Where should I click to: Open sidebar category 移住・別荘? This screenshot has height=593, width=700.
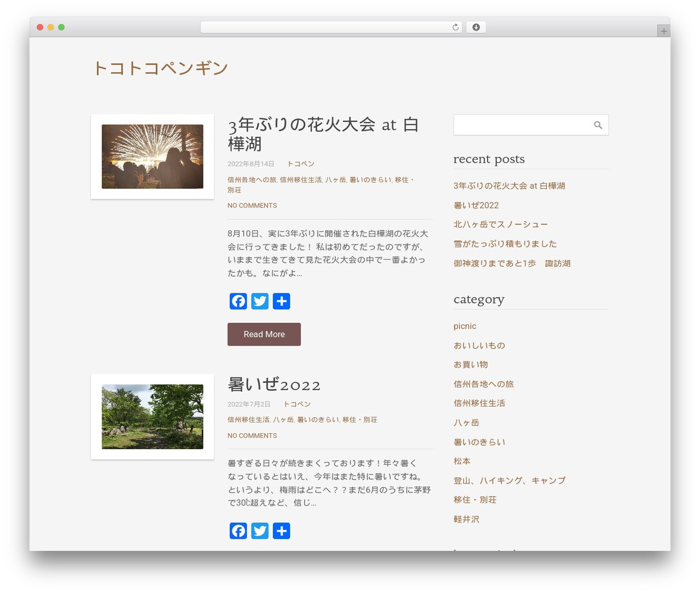click(x=475, y=499)
